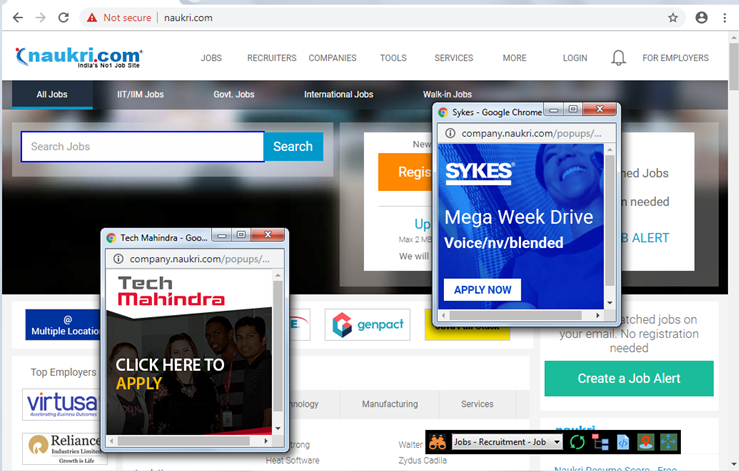Click CLICK HERE TO APPLY banner
739x472 pixels.
tap(170, 374)
